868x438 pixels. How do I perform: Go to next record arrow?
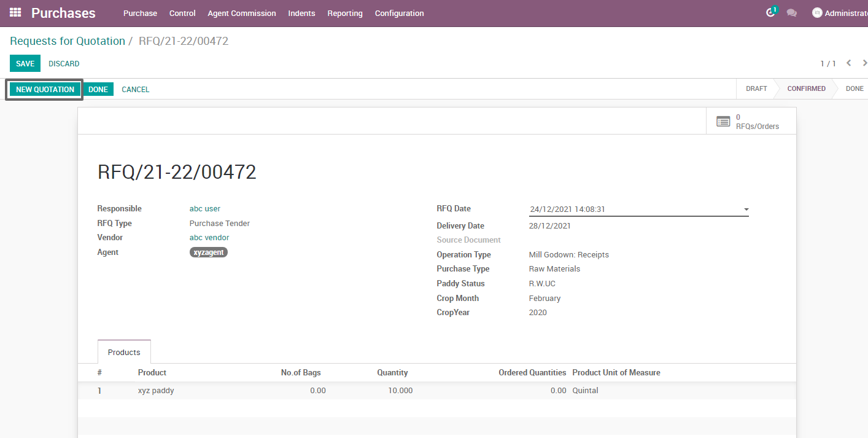click(864, 63)
